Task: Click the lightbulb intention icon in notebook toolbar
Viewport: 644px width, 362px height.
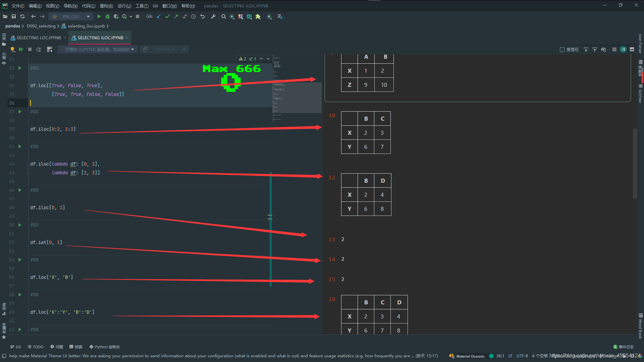Action: click(x=12, y=49)
